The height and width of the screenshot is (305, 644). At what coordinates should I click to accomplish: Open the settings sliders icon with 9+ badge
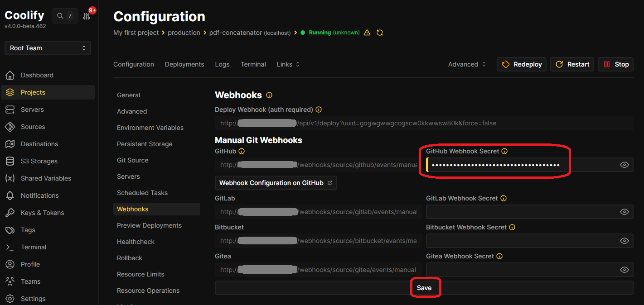[87, 16]
